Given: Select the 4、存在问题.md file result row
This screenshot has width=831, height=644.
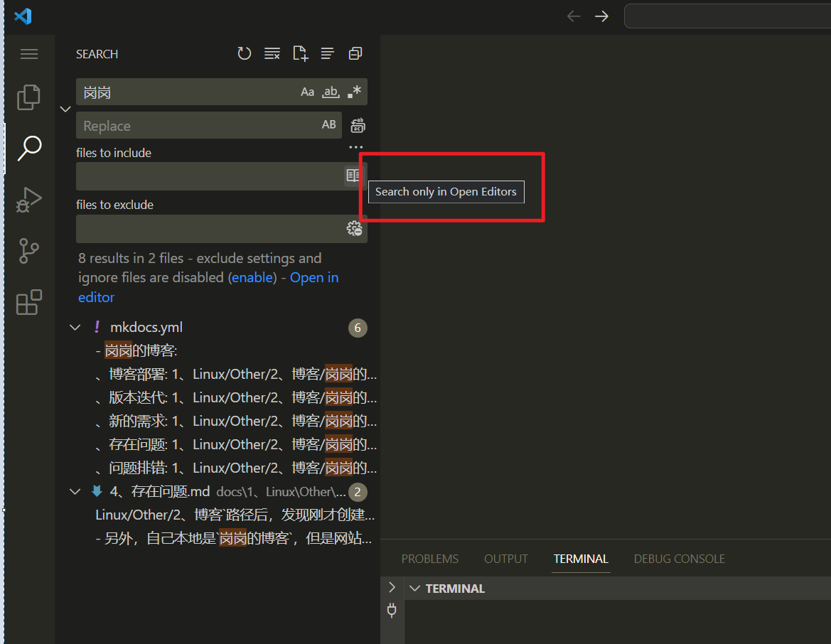Looking at the screenshot, I should coord(218,492).
